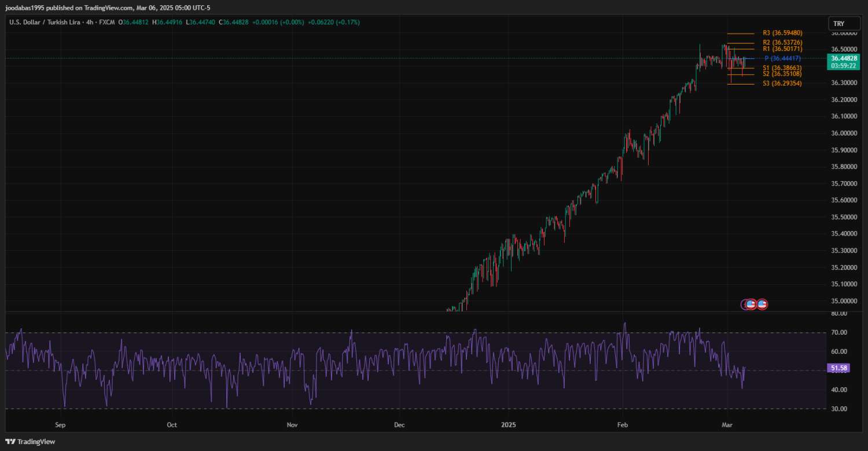
Task: Click the 35.20000 price axis label
Action: (844, 267)
